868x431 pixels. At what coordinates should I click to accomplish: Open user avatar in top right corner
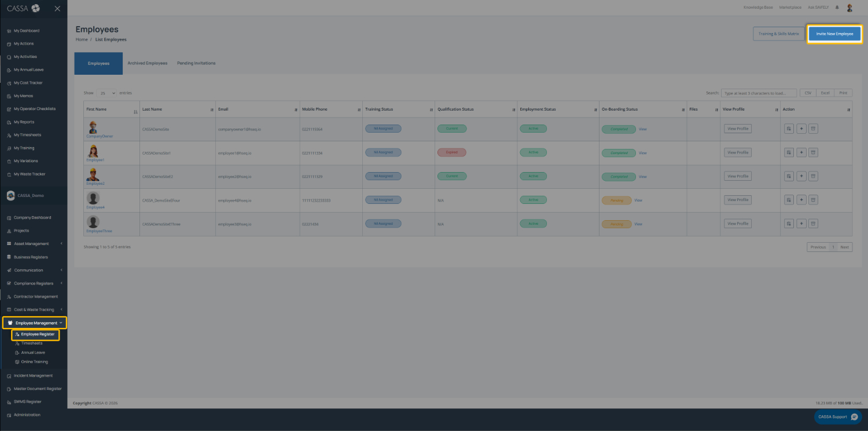pos(849,8)
